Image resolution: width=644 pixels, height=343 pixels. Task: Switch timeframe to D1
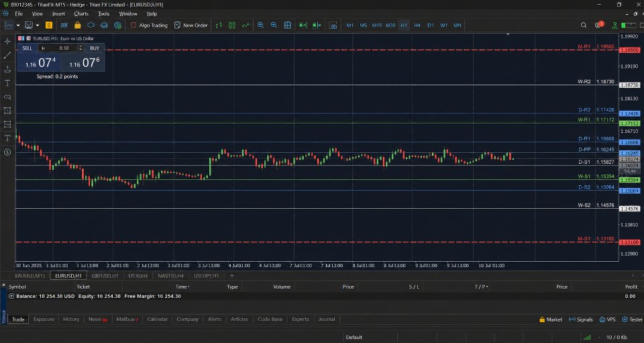click(431, 25)
